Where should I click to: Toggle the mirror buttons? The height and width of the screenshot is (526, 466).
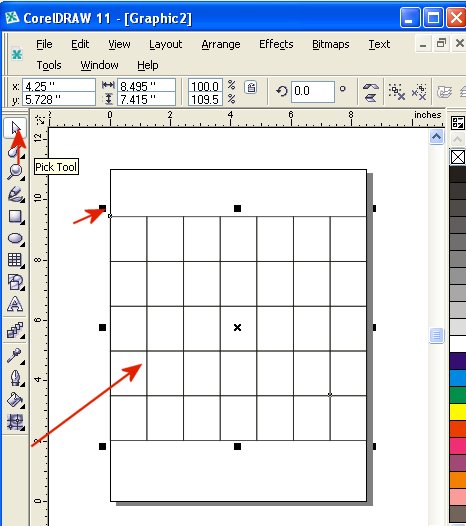[370, 92]
